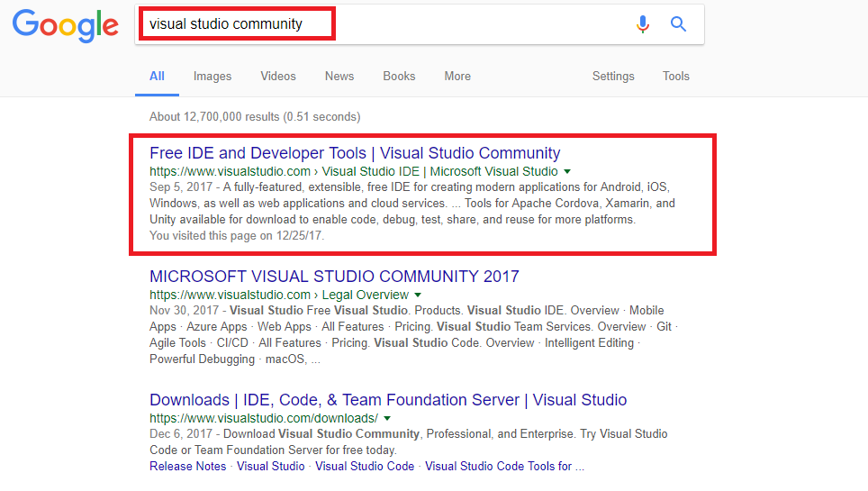Open the Books tab

[x=399, y=77]
